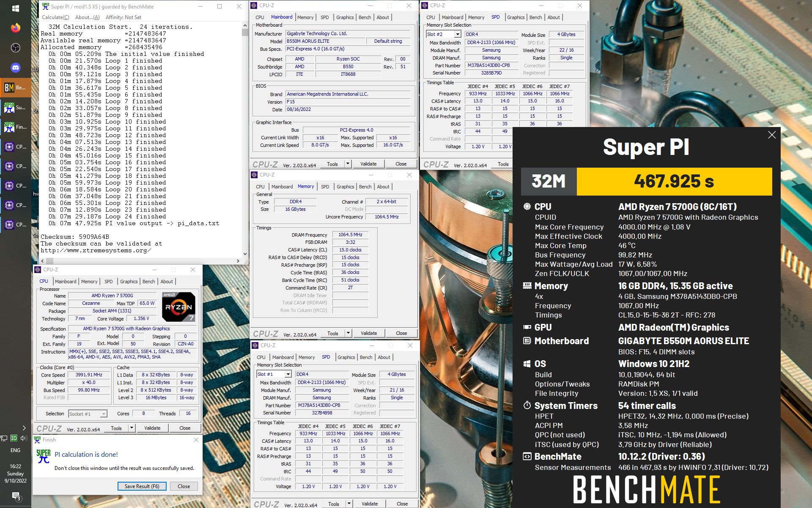Viewport: 812px width, 508px height.
Task: Click the Finish dialog title icon
Action: tap(37, 440)
